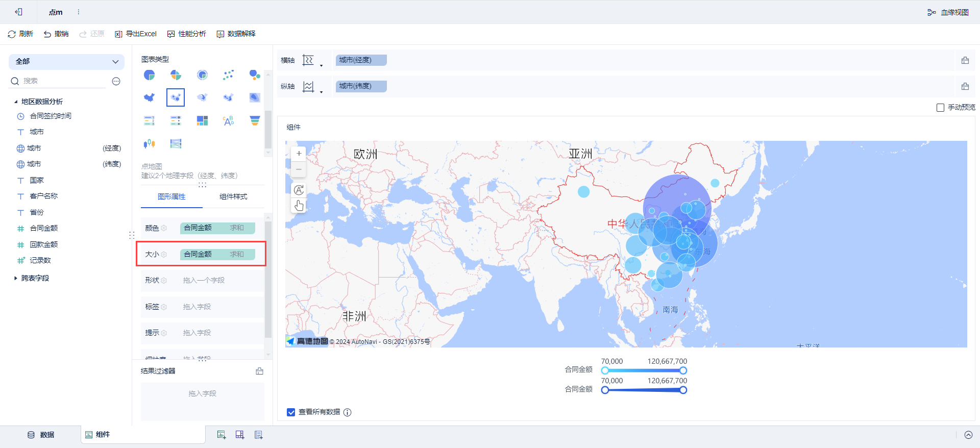Viewport: 980px width, 448px height.
Task: Switch to the 图形属性 tab
Action: (171, 197)
